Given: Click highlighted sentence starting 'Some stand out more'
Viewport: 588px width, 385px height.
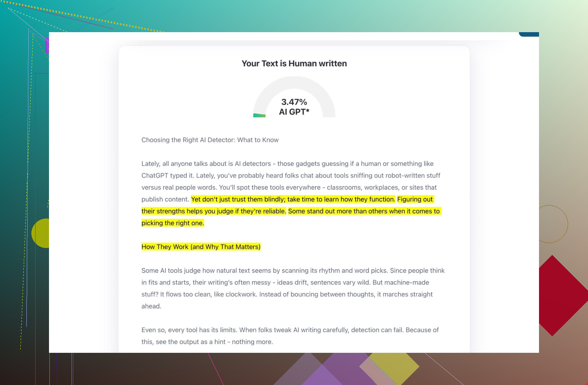Looking at the screenshot, I should [364, 211].
